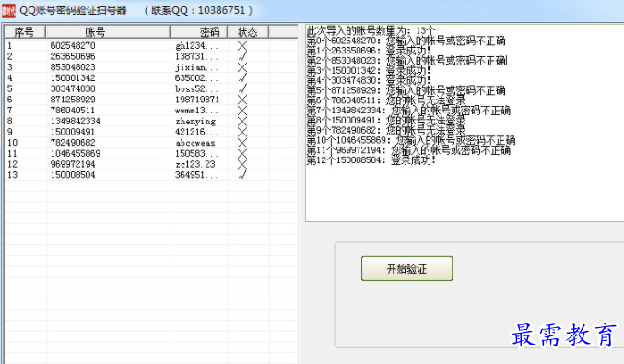The height and width of the screenshot is (364, 624).
Task: Select the row with account 853048023
Action: [x=151, y=67]
